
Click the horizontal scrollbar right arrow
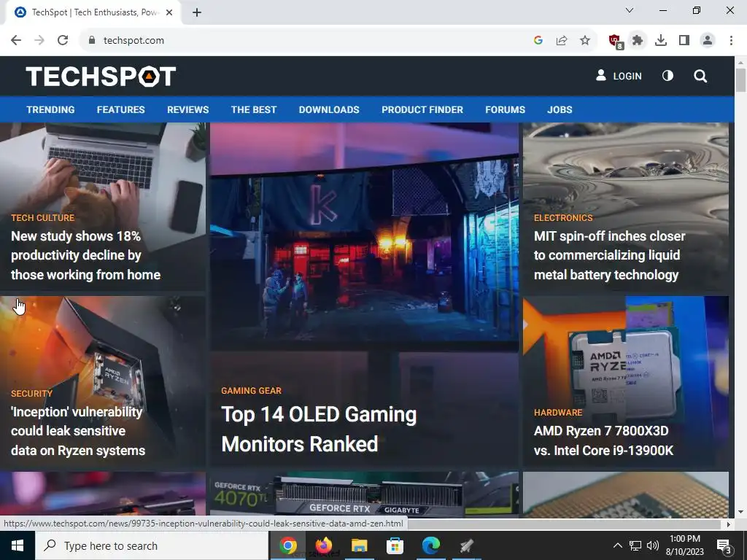coord(729,524)
